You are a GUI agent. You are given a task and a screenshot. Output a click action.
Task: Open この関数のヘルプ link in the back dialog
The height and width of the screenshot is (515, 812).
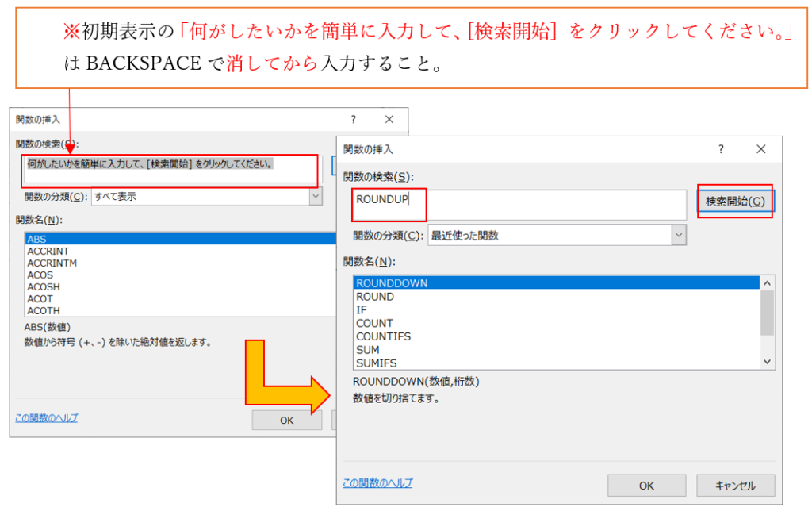tap(47, 418)
